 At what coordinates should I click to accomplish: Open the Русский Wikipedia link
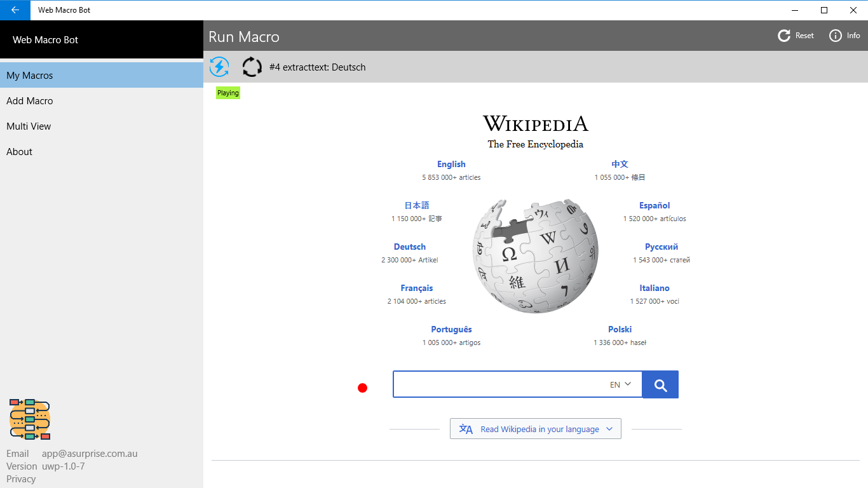(661, 247)
